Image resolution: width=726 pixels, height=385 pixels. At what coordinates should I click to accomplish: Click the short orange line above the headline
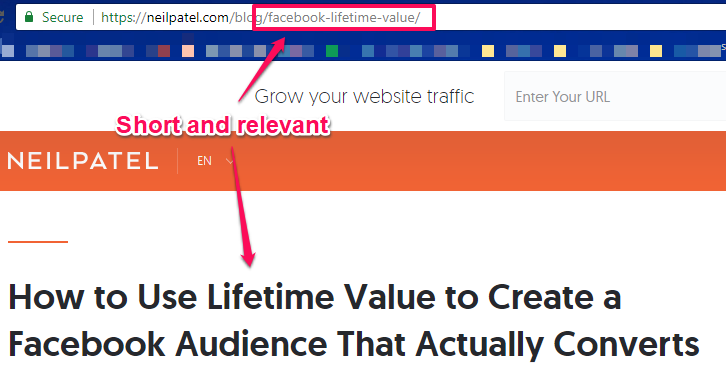(38, 242)
